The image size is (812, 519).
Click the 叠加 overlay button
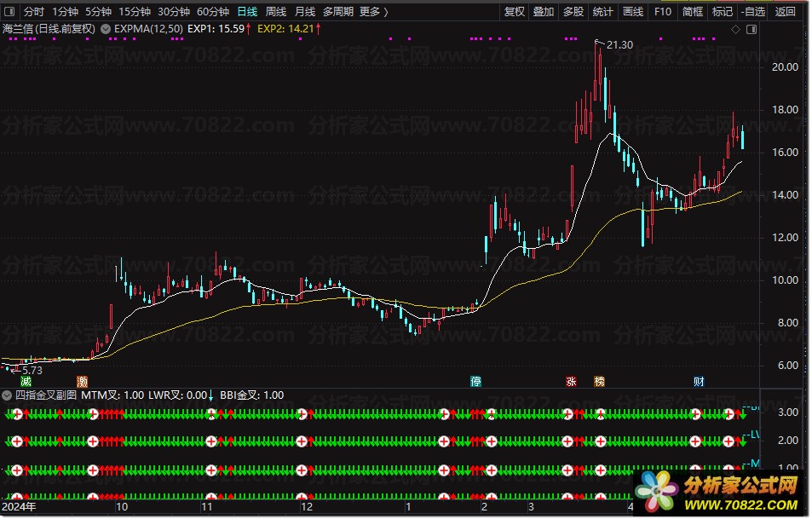coord(544,11)
